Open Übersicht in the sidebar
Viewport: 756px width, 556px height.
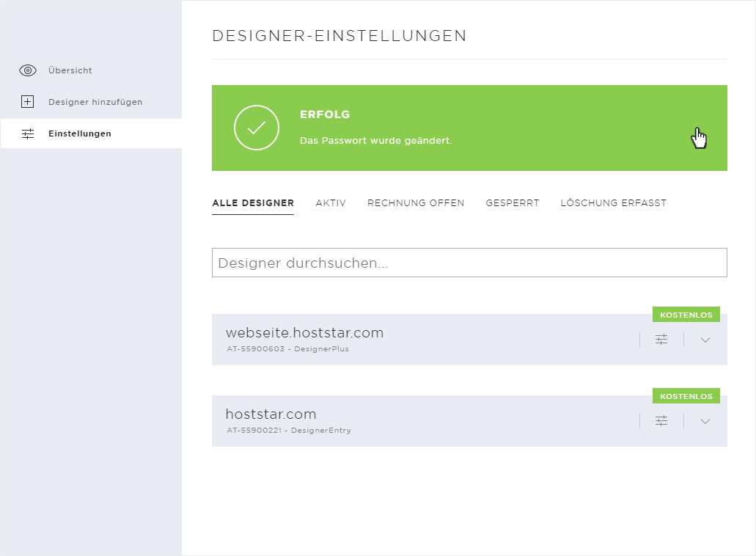pyautogui.click(x=70, y=70)
